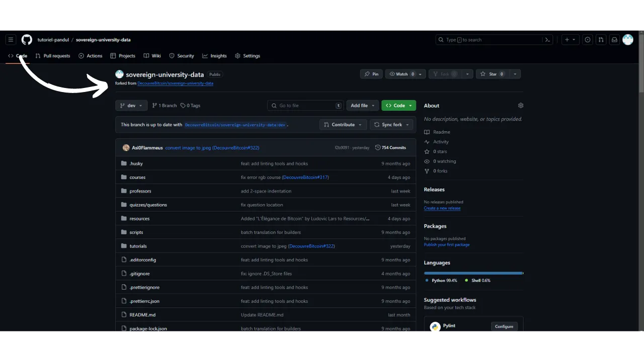Open the resources folder
The image size is (644, 362).
[x=139, y=219]
